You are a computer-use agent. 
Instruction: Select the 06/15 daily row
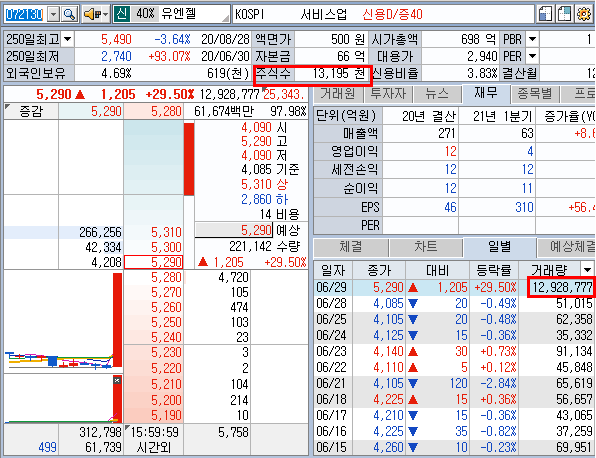tap(454, 447)
